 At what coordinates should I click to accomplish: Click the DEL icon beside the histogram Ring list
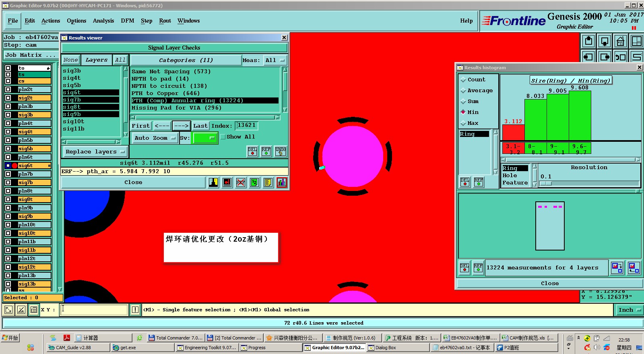click(465, 182)
